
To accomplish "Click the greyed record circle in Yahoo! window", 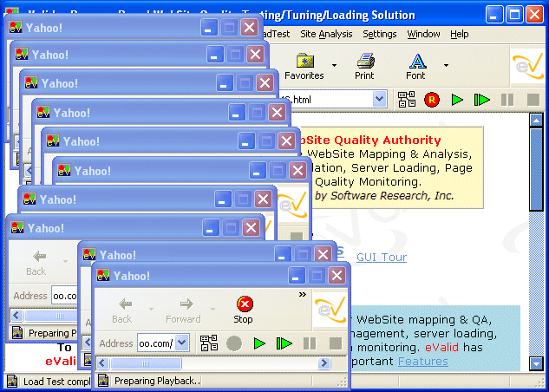I will 234,343.
